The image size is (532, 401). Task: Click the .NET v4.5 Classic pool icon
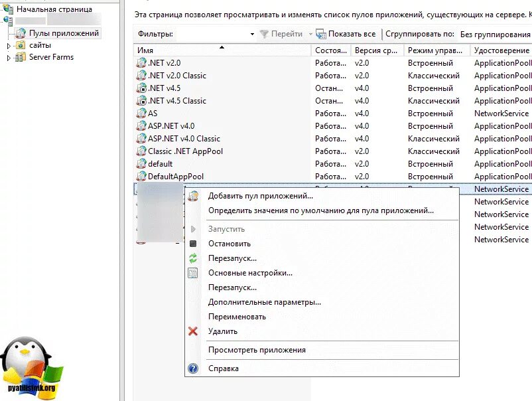click(141, 100)
